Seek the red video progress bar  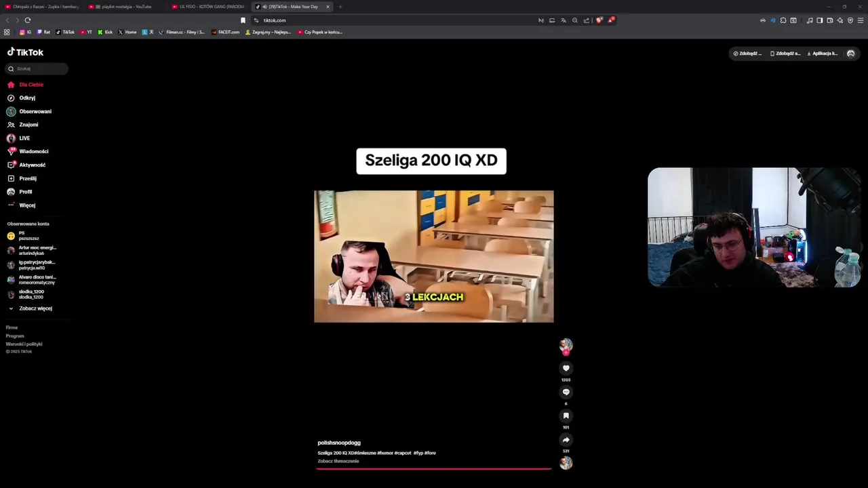434,468
